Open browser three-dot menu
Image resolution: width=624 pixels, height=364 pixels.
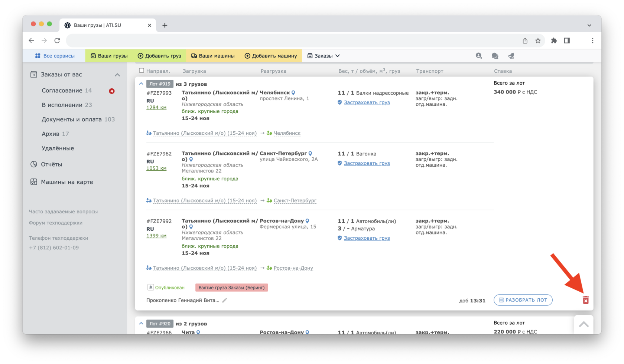[x=592, y=40]
